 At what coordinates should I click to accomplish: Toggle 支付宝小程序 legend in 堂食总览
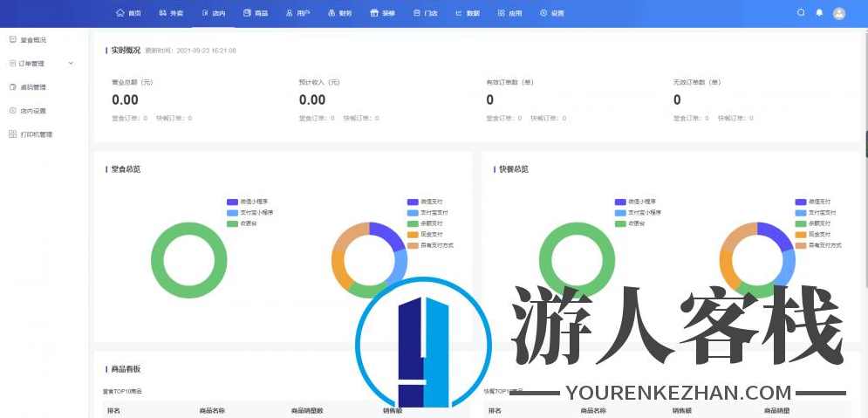click(249, 213)
